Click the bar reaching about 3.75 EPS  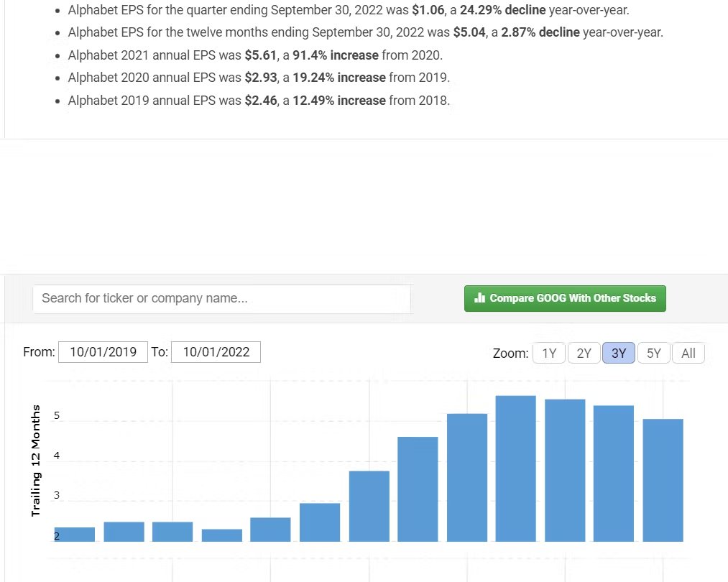[x=369, y=507]
